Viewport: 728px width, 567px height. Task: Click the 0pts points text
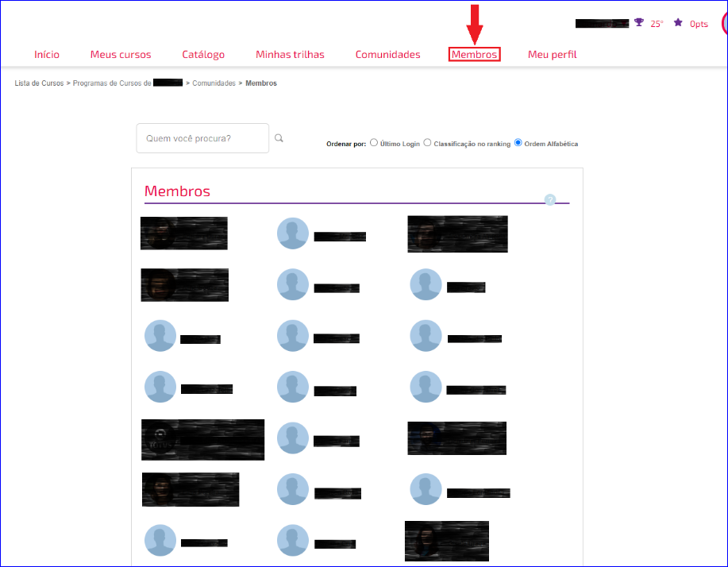click(699, 24)
